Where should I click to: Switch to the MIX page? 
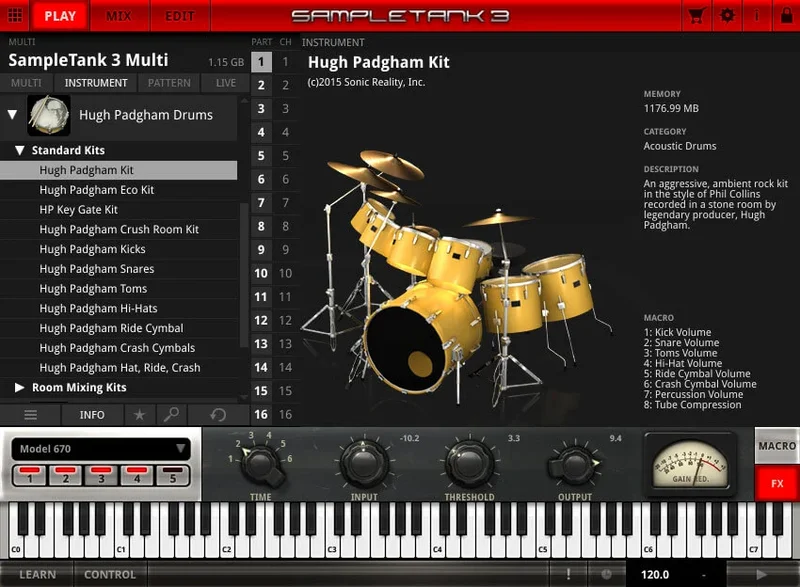[119, 16]
